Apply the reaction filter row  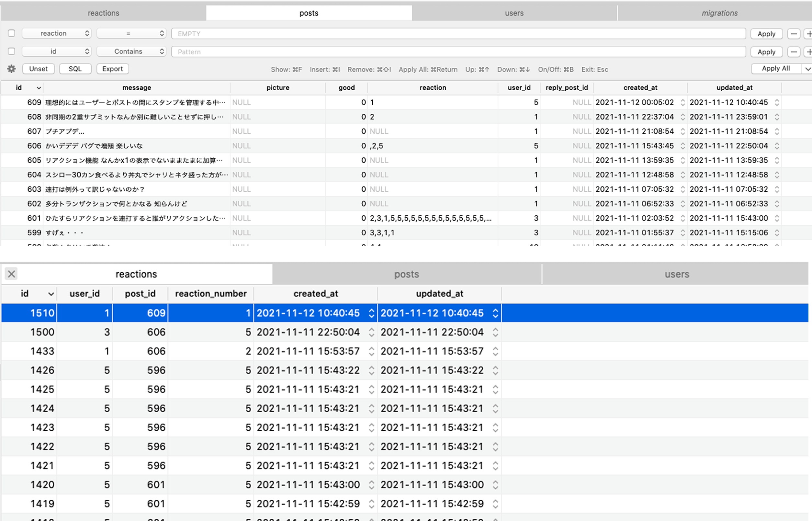tap(766, 34)
